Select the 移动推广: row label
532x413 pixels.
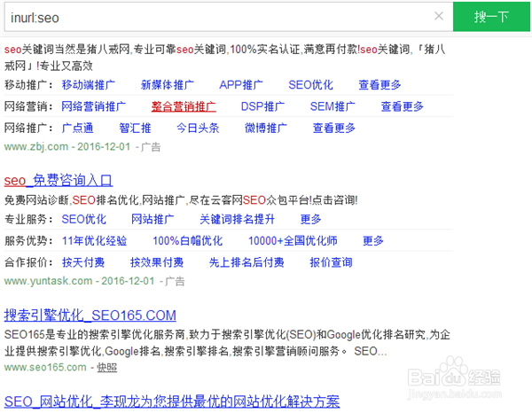[x=29, y=85]
